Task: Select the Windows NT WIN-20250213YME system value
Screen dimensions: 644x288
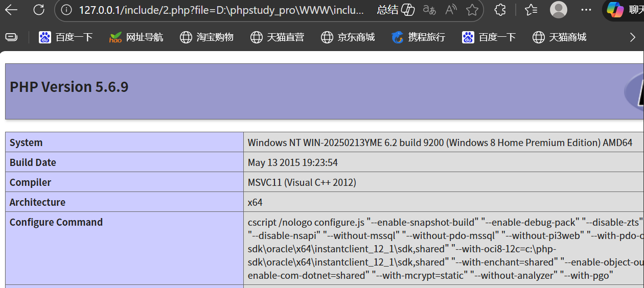Action: pyautogui.click(x=440, y=142)
